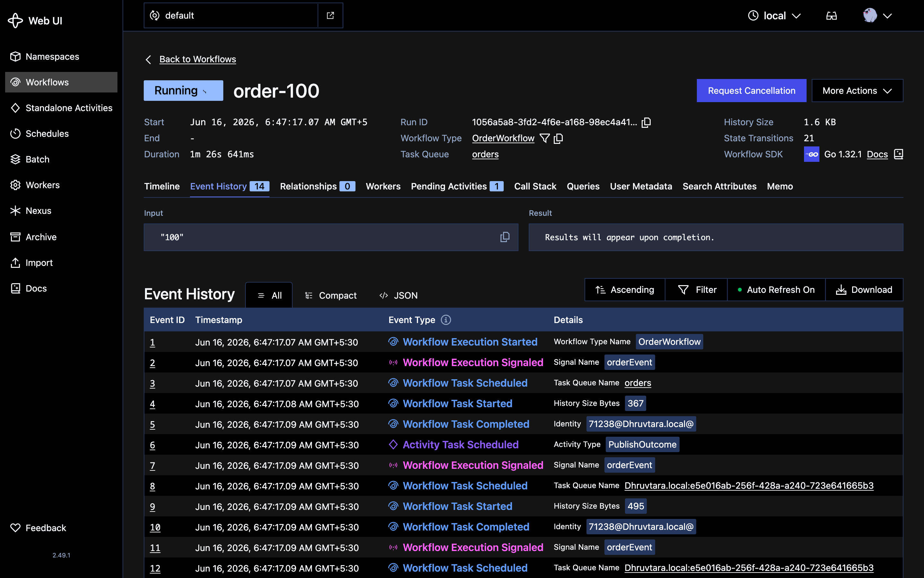Open the event history Filter
Image resolution: width=924 pixels, height=578 pixels.
coord(697,290)
